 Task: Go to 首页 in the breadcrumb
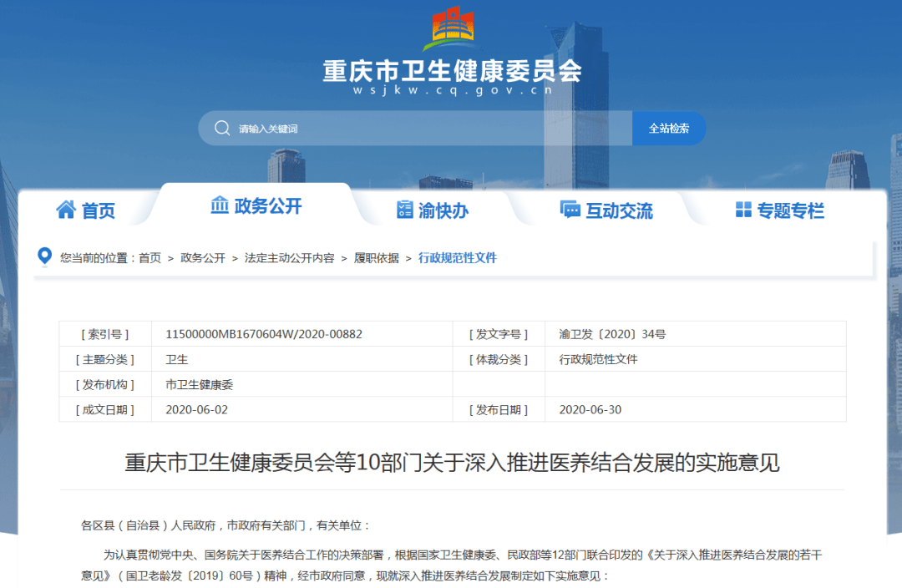click(149, 258)
